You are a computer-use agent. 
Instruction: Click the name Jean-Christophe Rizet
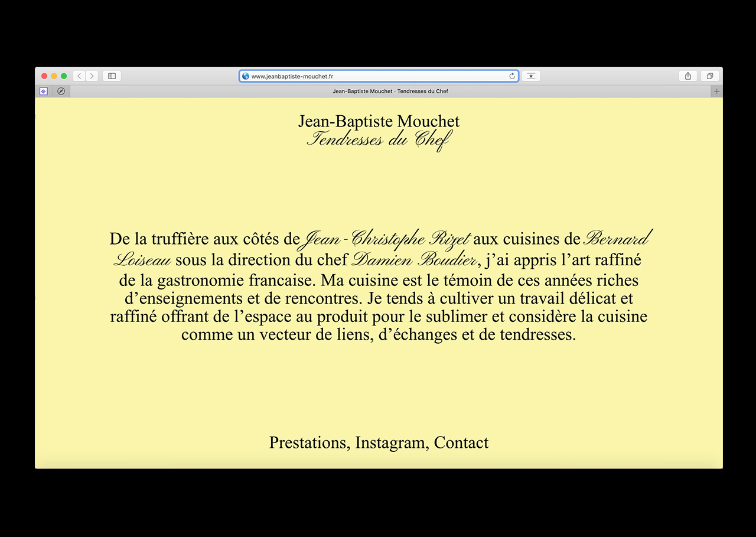pyautogui.click(x=387, y=238)
